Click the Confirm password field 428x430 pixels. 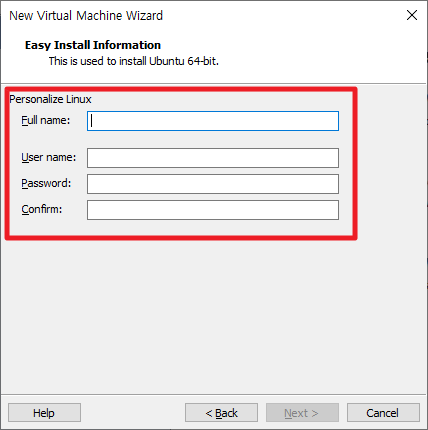213,210
